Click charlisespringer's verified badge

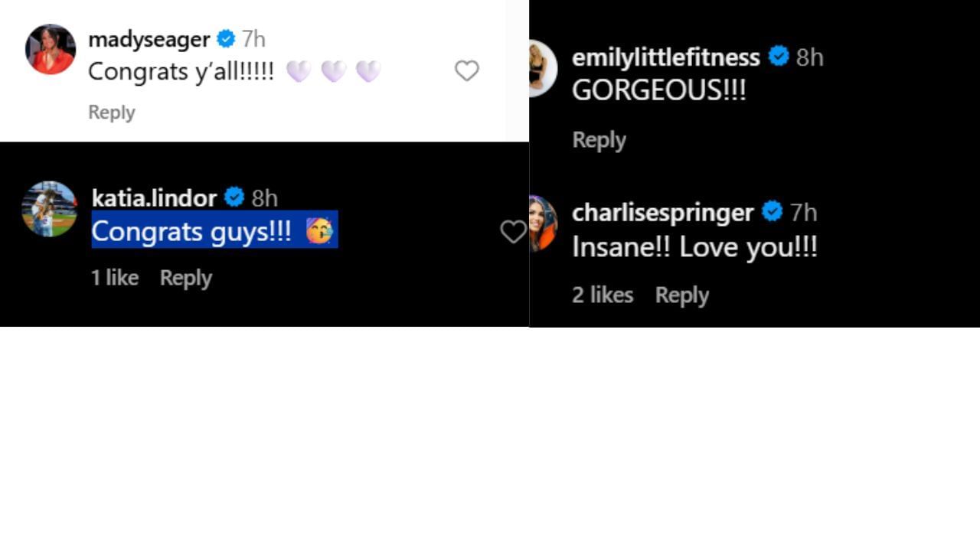772,211
